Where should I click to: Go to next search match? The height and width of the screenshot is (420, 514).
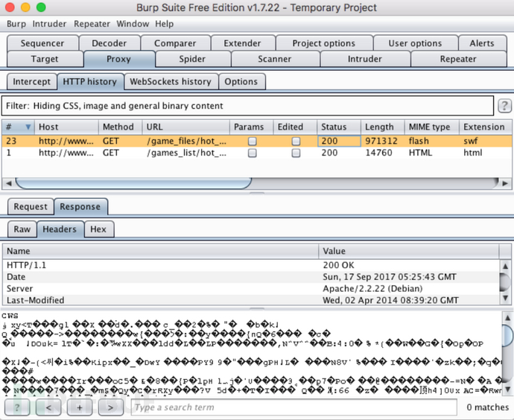111,407
